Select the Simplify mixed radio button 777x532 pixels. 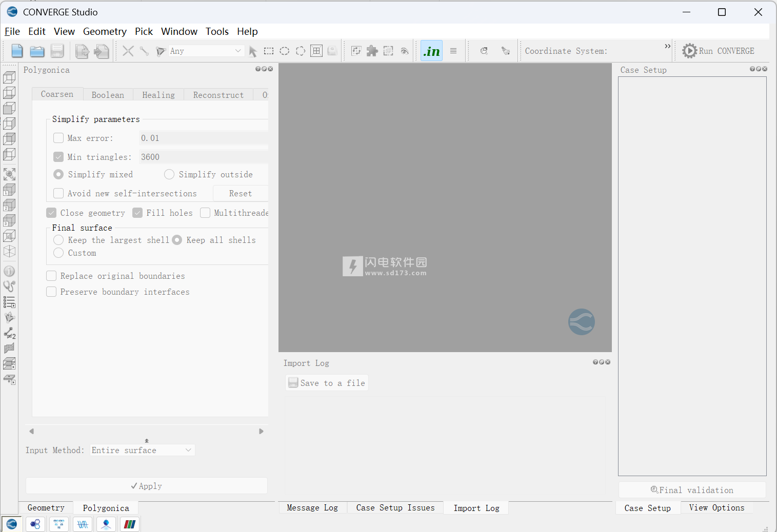point(58,174)
